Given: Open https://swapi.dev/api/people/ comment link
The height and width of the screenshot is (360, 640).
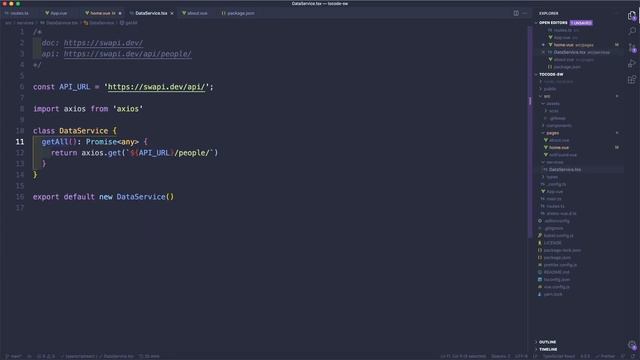Looking at the screenshot, I should (127, 54).
